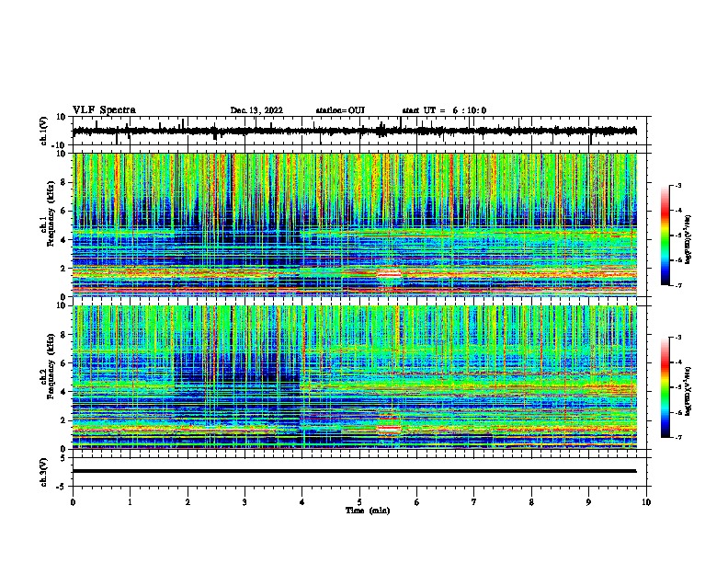Click the bright red-white burst in the ch.2 spectrogram
The width and height of the screenshot is (728, 563).
[389, 428]
